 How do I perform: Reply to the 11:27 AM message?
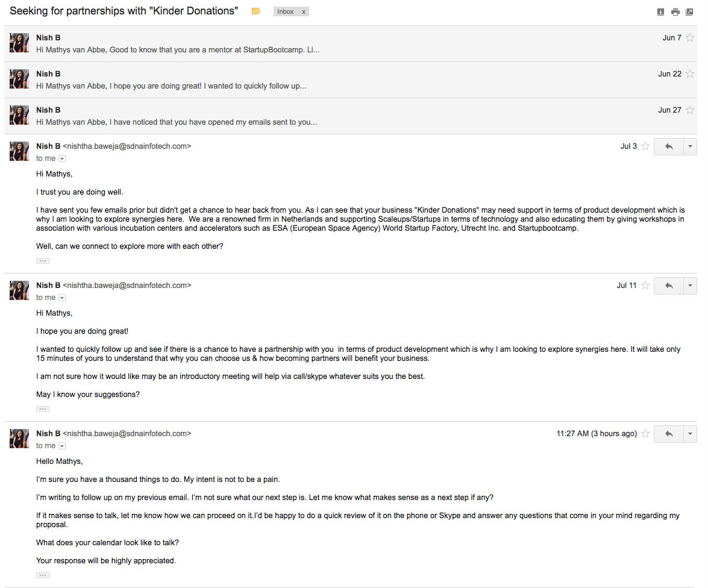pyautogui.click(x=668, y=434)
